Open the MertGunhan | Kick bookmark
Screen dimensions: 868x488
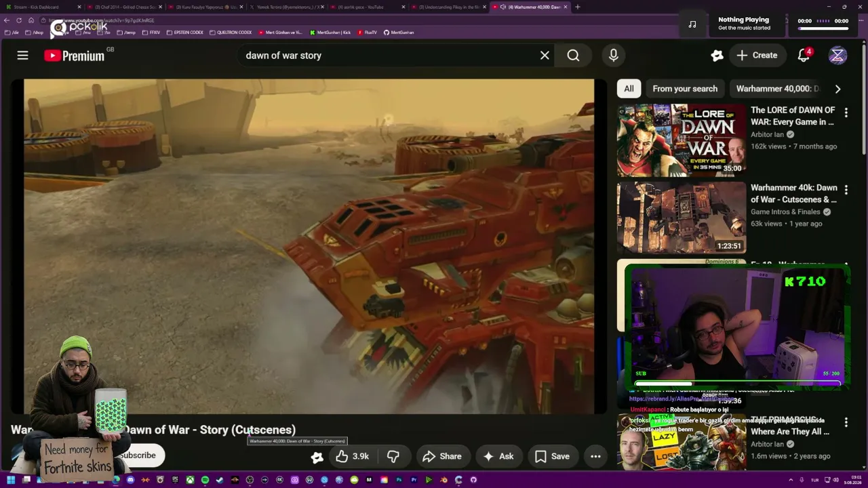[x=330, y=33]
